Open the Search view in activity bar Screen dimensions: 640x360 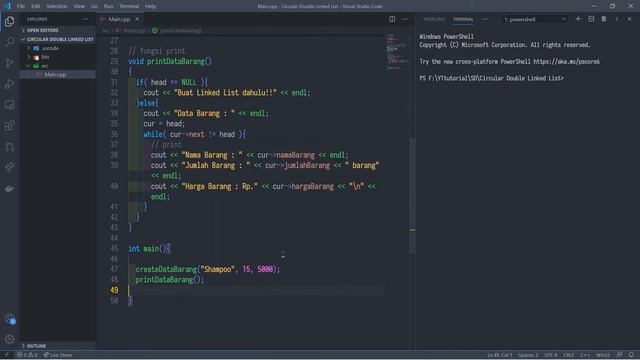point(9,42)
